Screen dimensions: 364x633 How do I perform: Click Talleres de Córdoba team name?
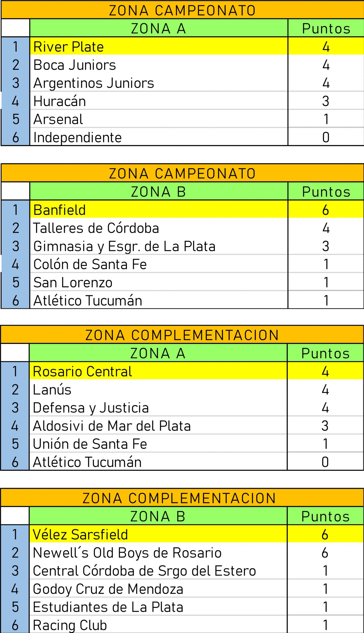(96, 228)
